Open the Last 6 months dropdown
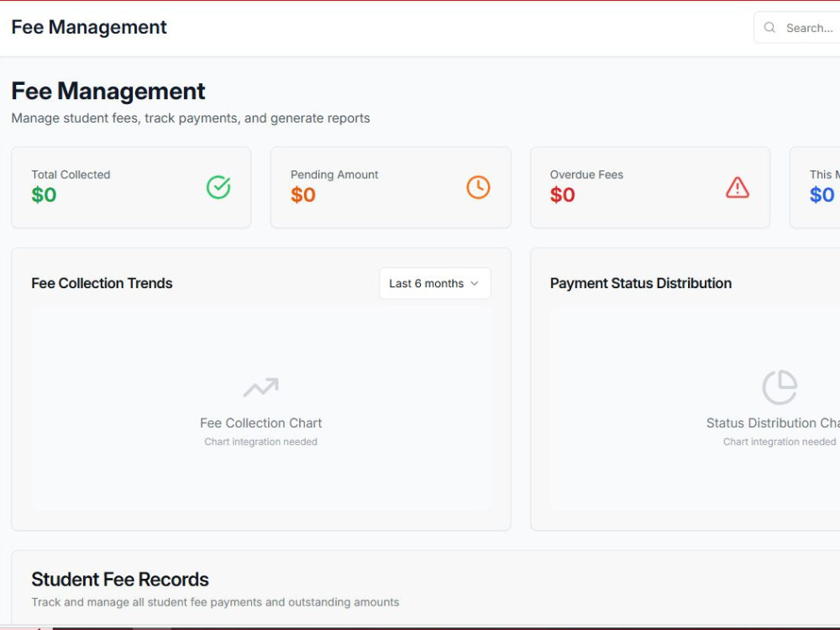Viewport: 840px width, 630px height. coord(435,283)
